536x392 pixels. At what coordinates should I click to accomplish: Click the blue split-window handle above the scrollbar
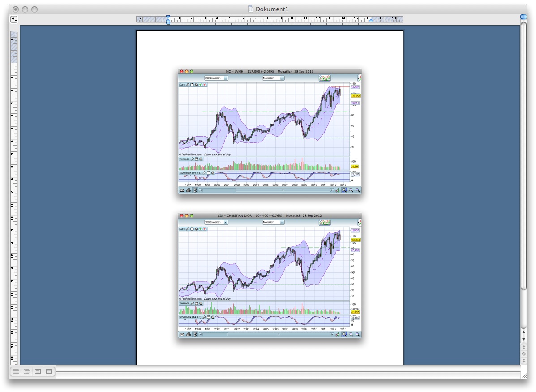click(523, 17)
